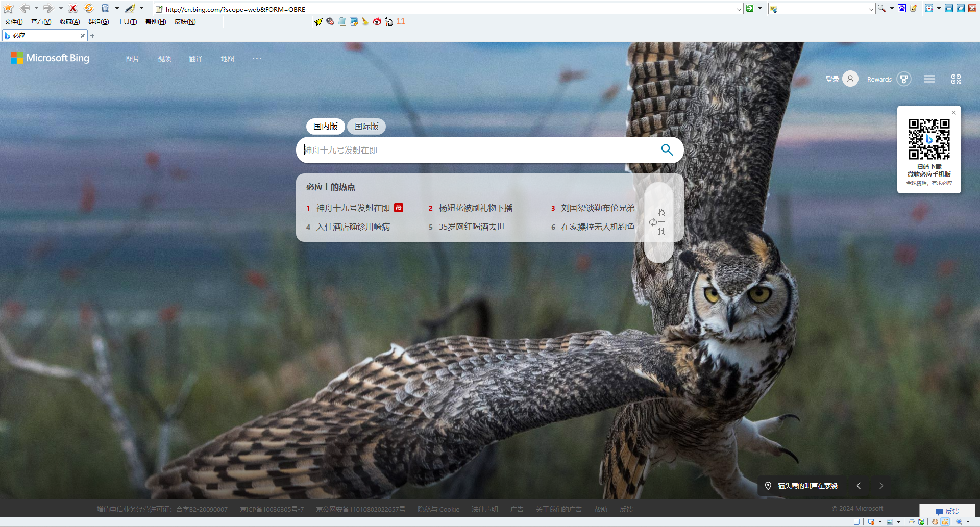The height and width of the screenshot is (527, 980).
Task: Close the QR code download popup
Action: (954, 113)
